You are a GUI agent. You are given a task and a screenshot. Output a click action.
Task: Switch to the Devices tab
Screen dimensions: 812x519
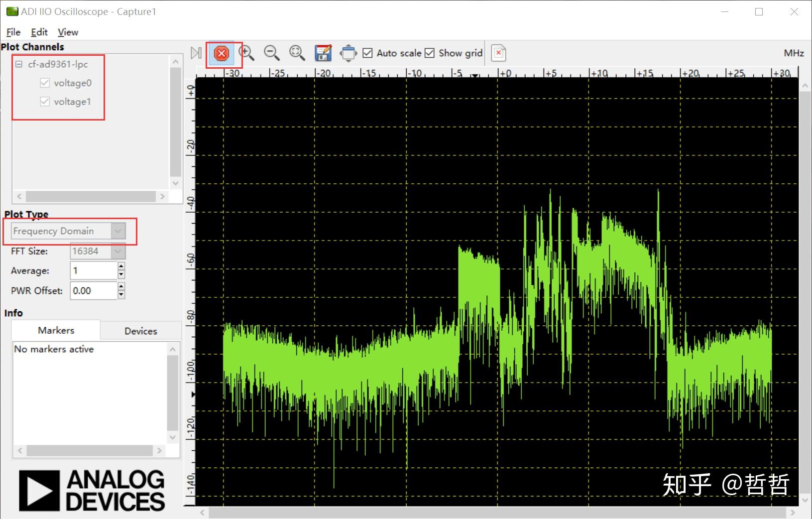pos(140,331)
